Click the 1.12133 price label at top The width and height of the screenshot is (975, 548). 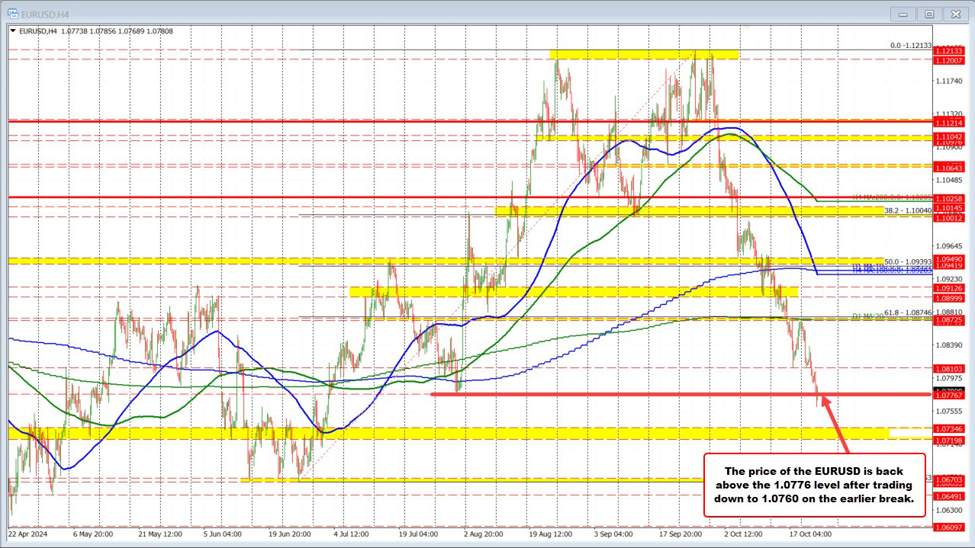(x=947, y=49)
